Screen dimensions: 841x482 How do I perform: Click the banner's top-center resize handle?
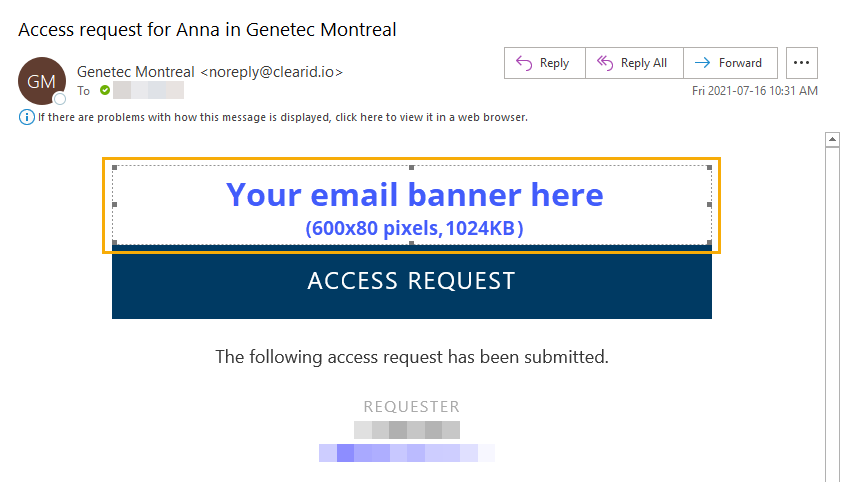click(x=412, y=168)
